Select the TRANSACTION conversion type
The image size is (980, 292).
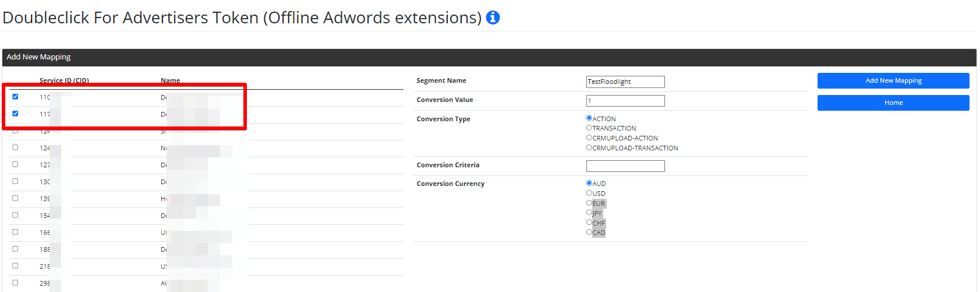(589, 128)
